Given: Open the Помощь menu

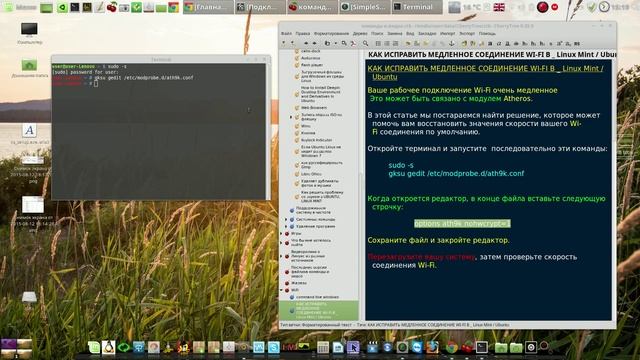Looking at the screenshot, I should coord(487,33).
